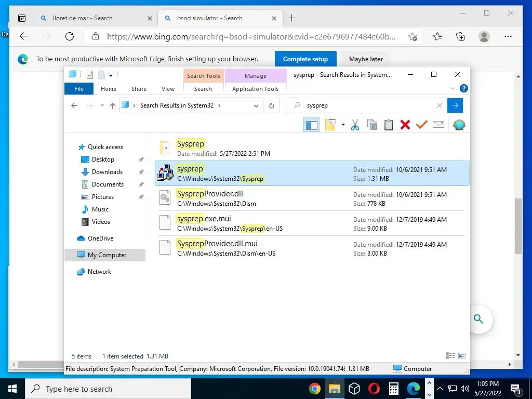The width and height of the screenshot is (532, 399).
Task: Open the Application Tools ribbon tab
Action: click(x=255, y=88)
